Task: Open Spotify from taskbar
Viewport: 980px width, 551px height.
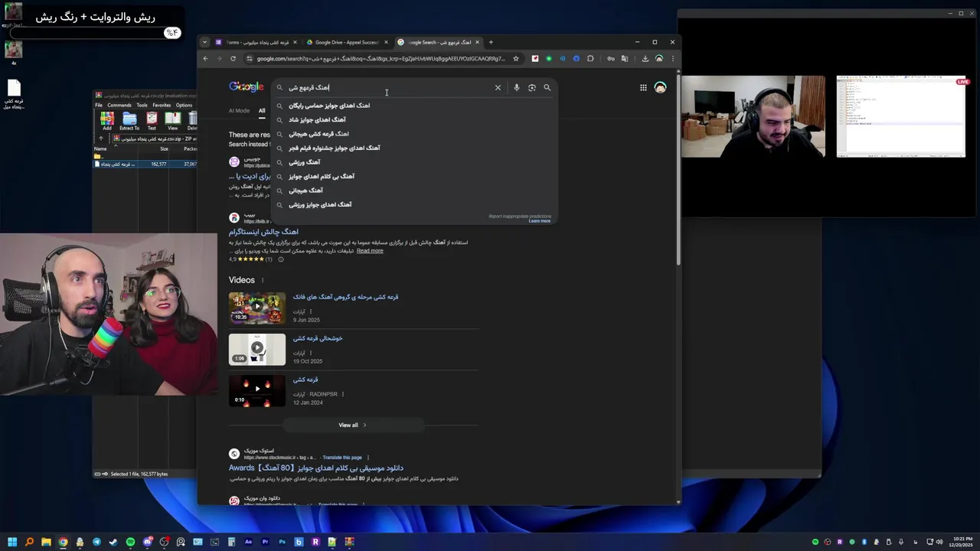Action: (x=130, y=542)
